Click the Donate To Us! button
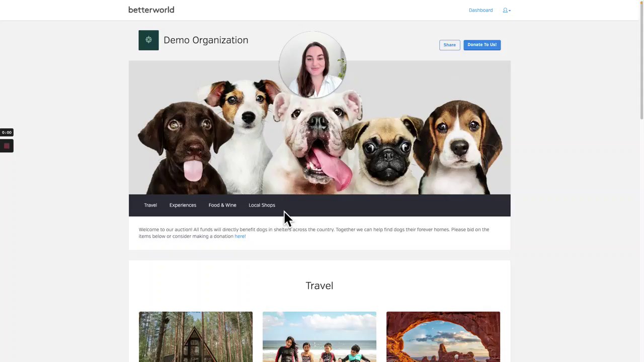Viewport: 644px width, 362px height. [x=482, y=45]
